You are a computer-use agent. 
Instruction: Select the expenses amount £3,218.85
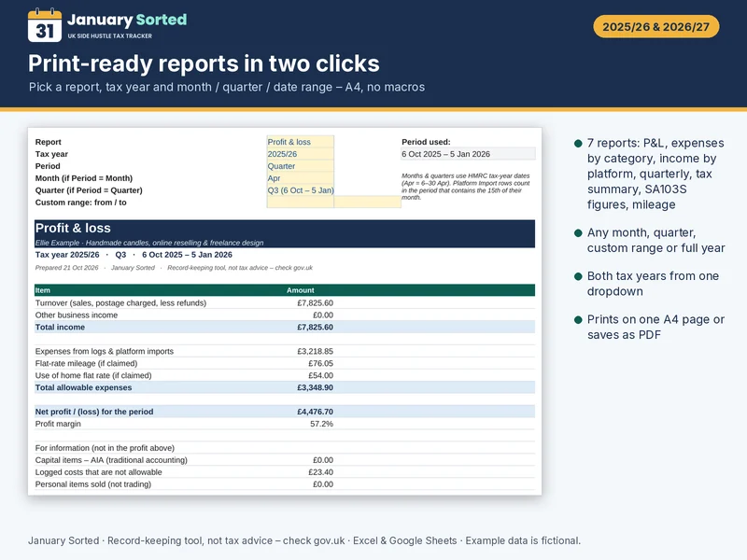(315, 351)
